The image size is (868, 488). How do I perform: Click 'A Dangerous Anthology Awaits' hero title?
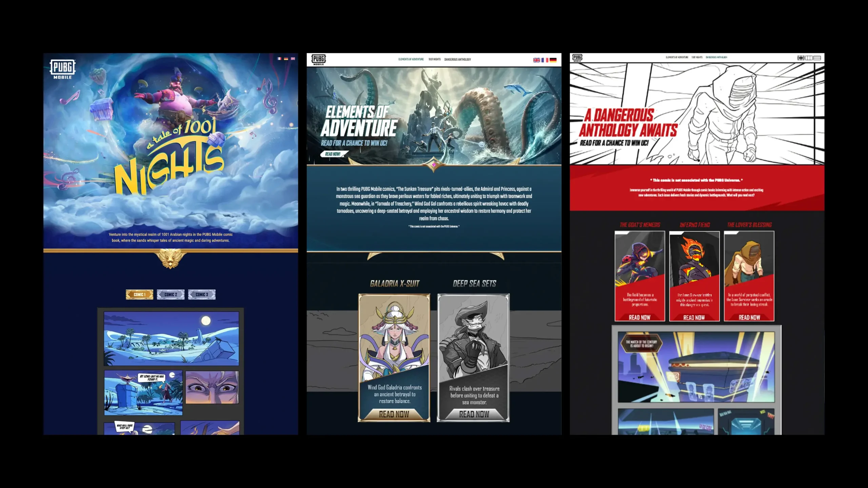[628, 123]
